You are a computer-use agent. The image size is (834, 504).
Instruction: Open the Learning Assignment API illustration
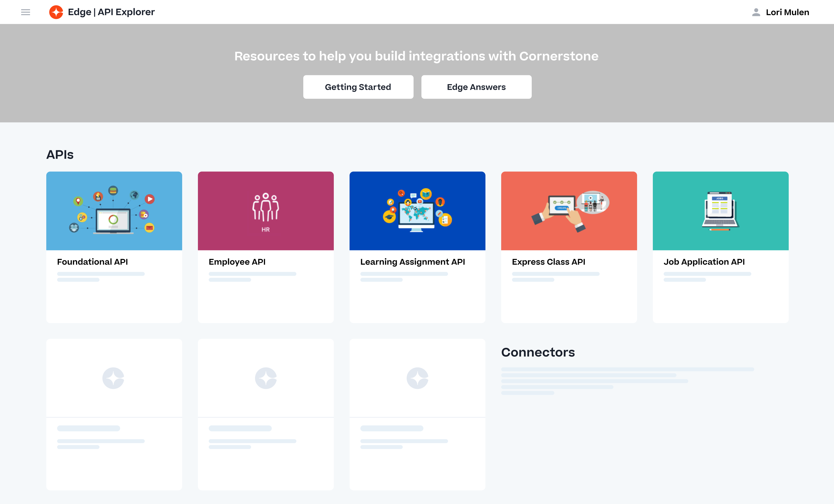[x=417, y=211]
